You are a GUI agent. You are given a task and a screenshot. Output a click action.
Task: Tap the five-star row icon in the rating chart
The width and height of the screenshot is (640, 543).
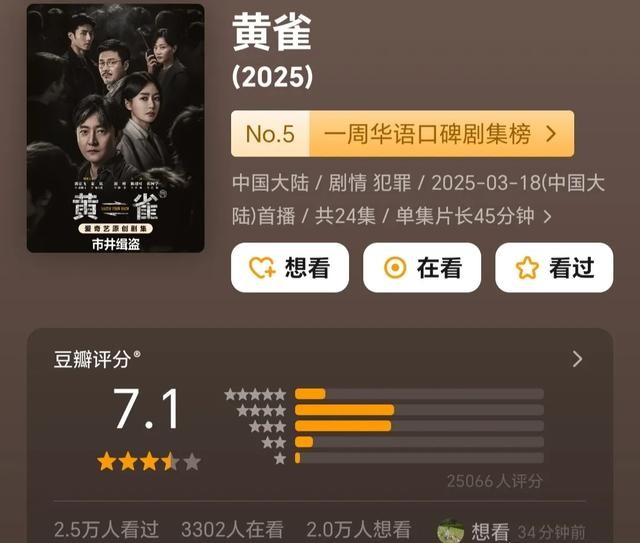[255, 394]
